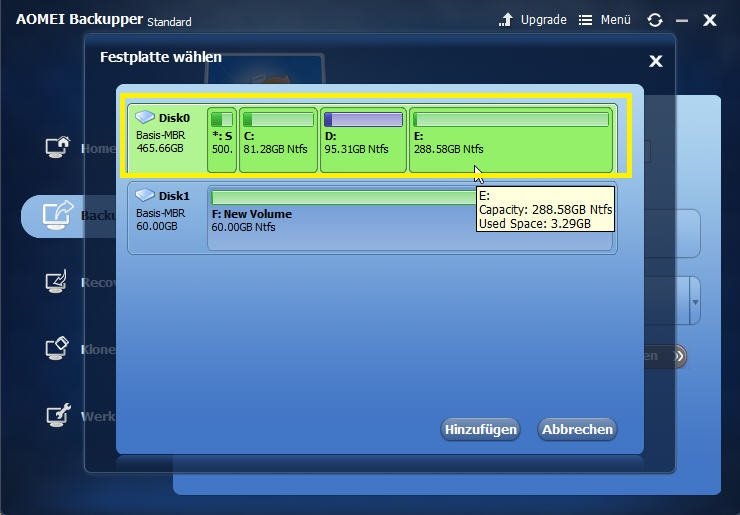Open the dropdown arrow behind the dialog
This screenshot has height=515, width=740.
[x=695, y=302]
